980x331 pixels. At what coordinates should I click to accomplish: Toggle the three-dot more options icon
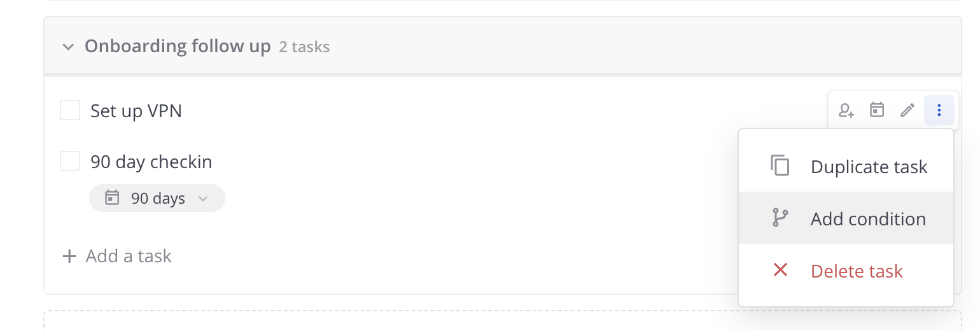coord(939,110)
